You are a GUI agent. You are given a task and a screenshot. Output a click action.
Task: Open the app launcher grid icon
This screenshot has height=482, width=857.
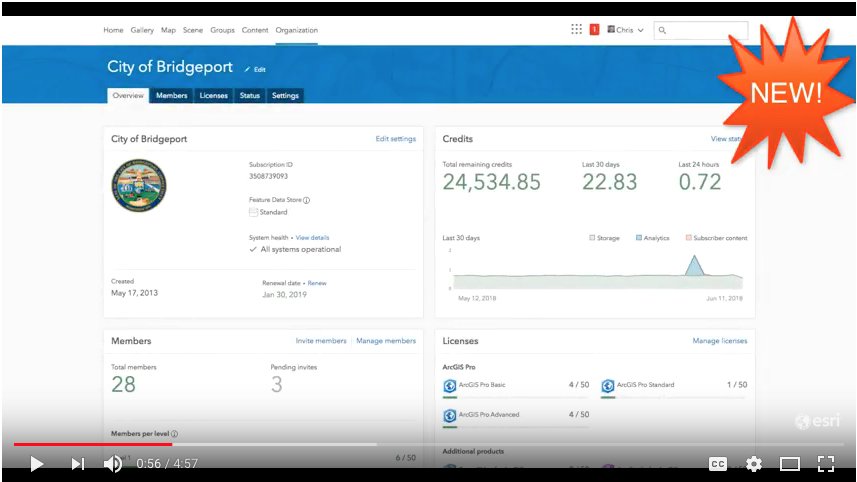[x=576, y=30]
